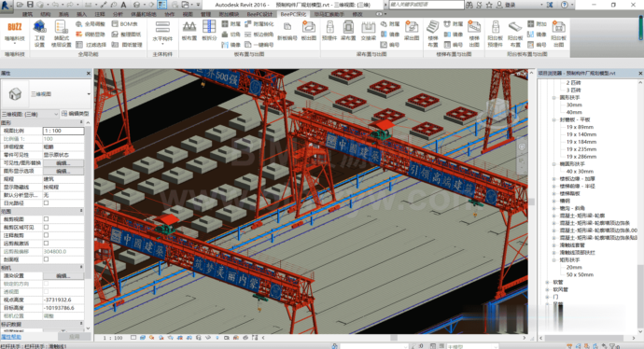This screenshot has width=644, height=349.
Task: Click the 梁出图 beam drawing tool
Action: click(x=411, y=31)
